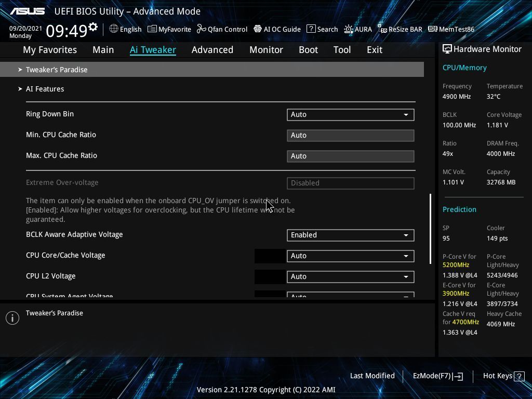532x399 pixels.
Task: Click the Version 2.21.1278 copyright text
Action: point(266,390)
